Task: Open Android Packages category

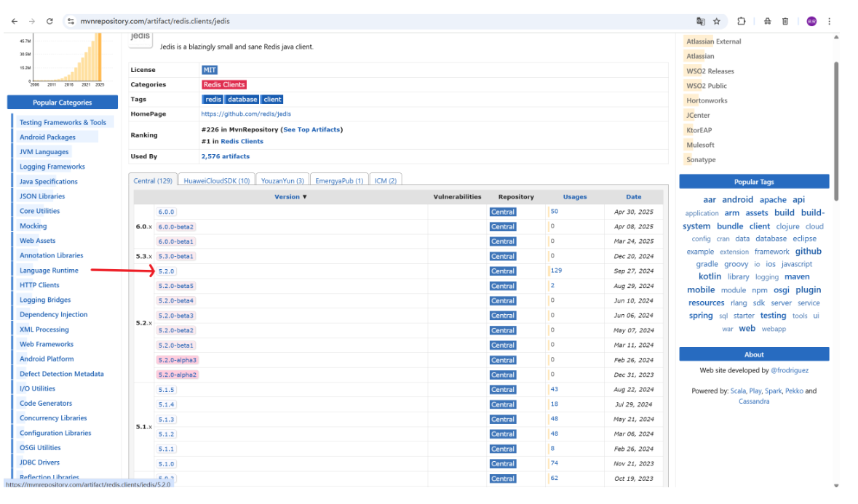Action: [x=47, y=137]
